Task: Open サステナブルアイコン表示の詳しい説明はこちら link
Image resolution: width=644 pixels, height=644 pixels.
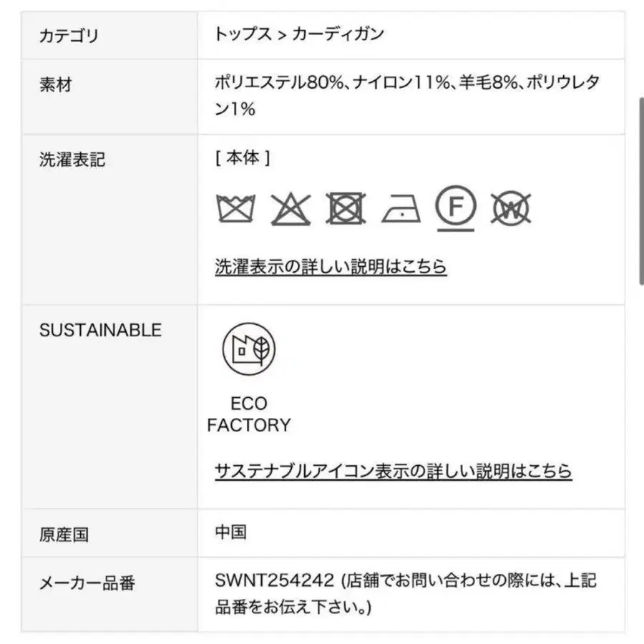Action: point(393,471)
